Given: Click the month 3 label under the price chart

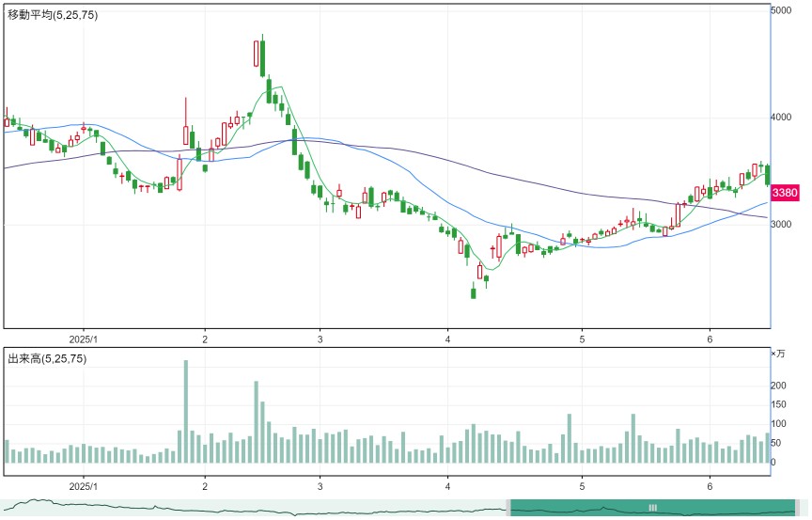Looking at the screenshot, I should point(320,339).
